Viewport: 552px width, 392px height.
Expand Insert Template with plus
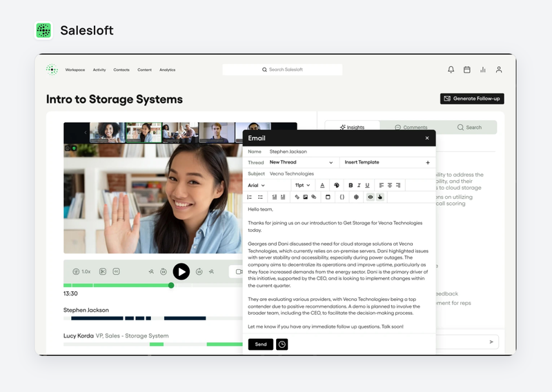[428, 162]
